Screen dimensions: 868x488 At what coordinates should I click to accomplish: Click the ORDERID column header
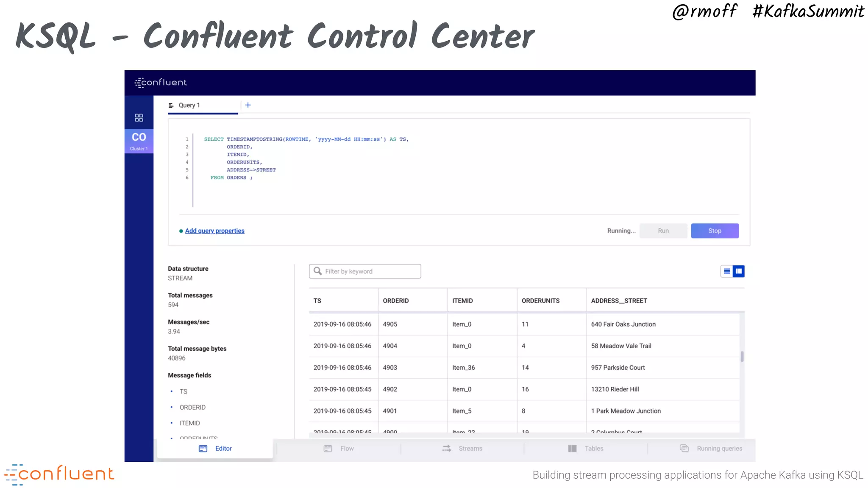413,301
